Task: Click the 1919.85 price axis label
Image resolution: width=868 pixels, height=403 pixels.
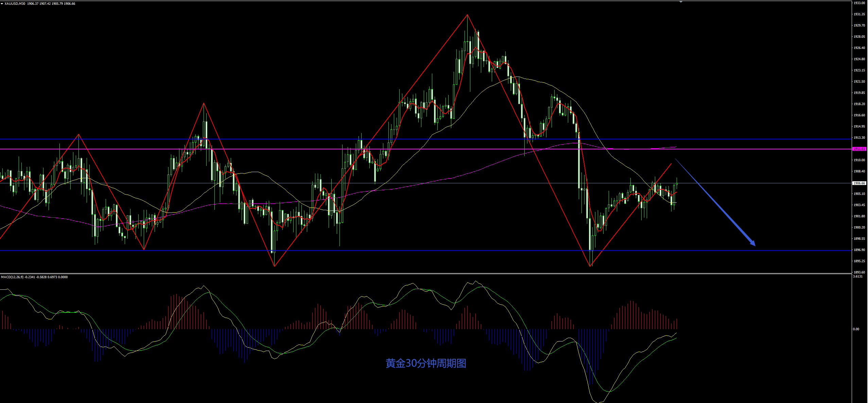Action: (859, 93)
